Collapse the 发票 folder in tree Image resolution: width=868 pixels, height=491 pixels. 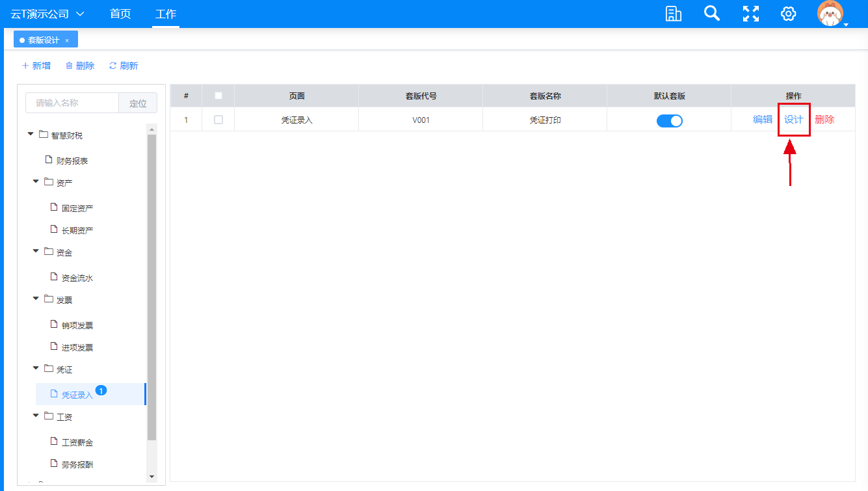click(x=36, y=299)
